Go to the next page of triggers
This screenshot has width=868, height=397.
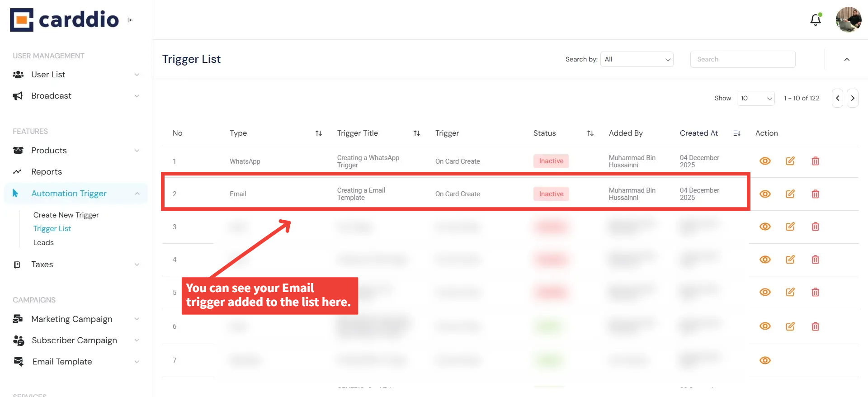853,98
